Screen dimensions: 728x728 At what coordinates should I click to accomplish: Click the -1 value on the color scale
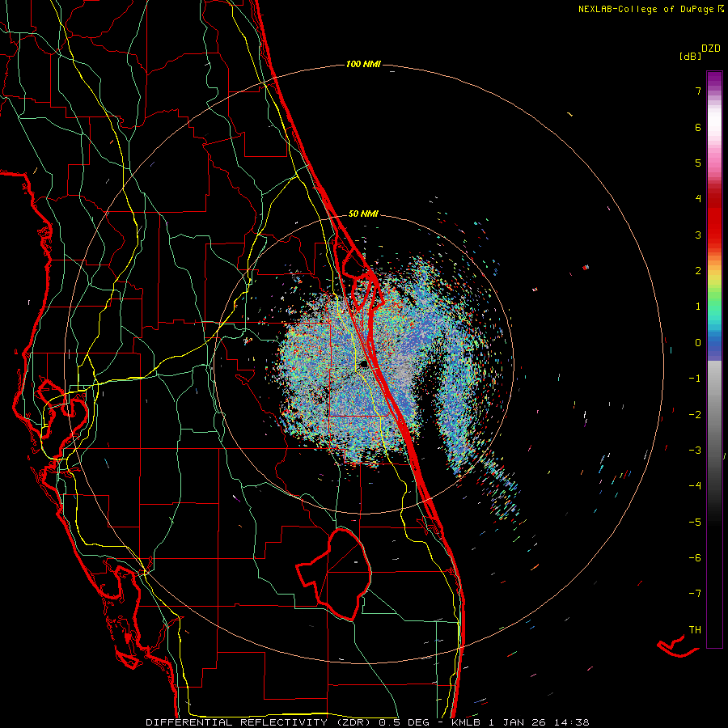pos(695,379)
